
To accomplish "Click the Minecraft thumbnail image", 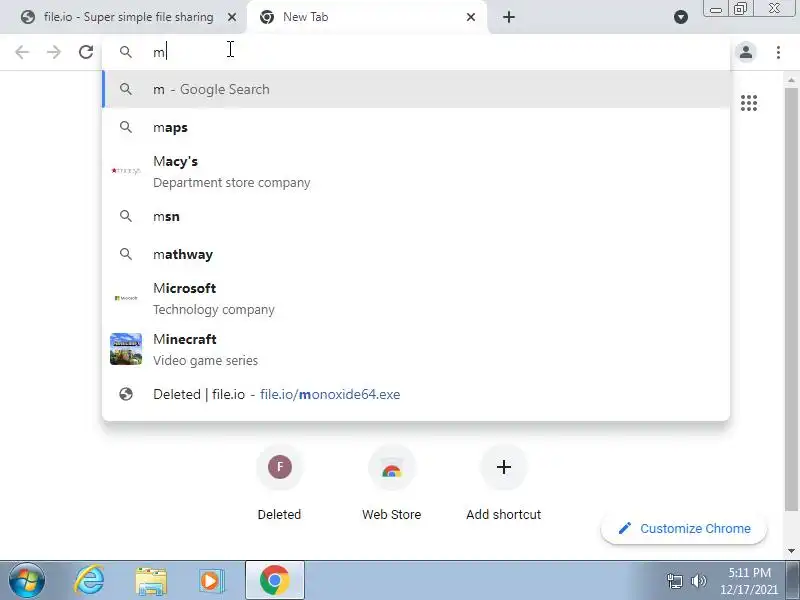I will click(126, 349).
